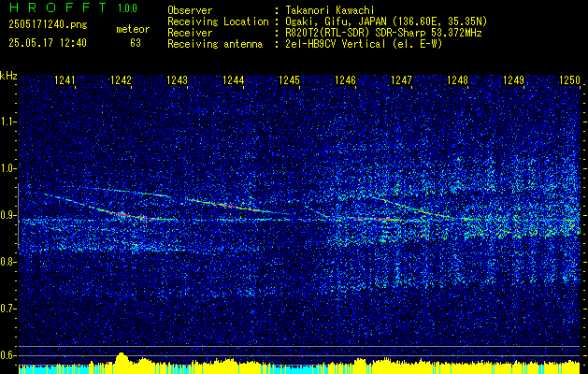Click the kHz axis unit label

tap(8, 76)
